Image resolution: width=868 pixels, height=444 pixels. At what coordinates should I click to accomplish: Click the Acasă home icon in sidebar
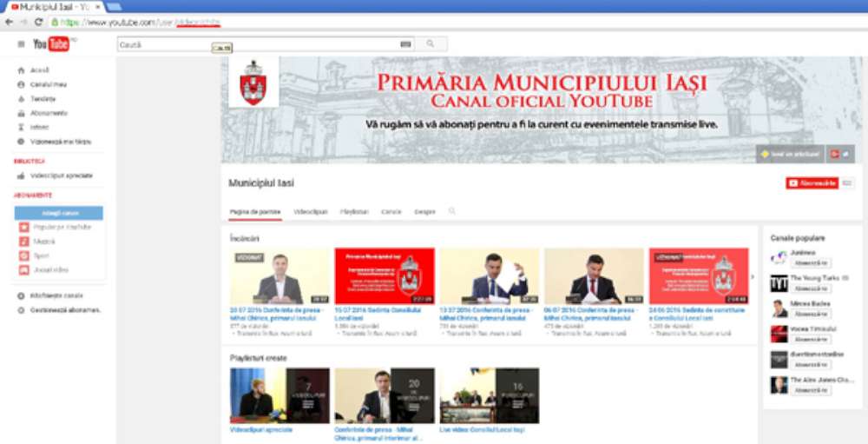21,70
